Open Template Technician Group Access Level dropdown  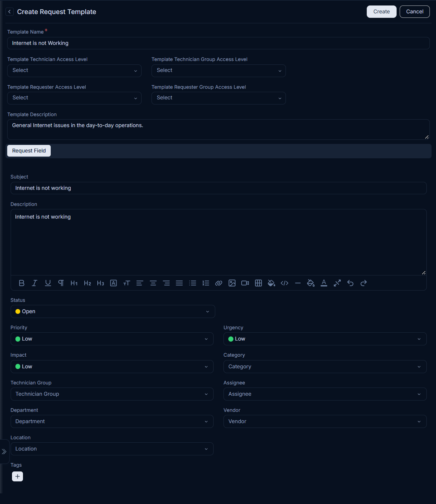(x=219, y=71)
